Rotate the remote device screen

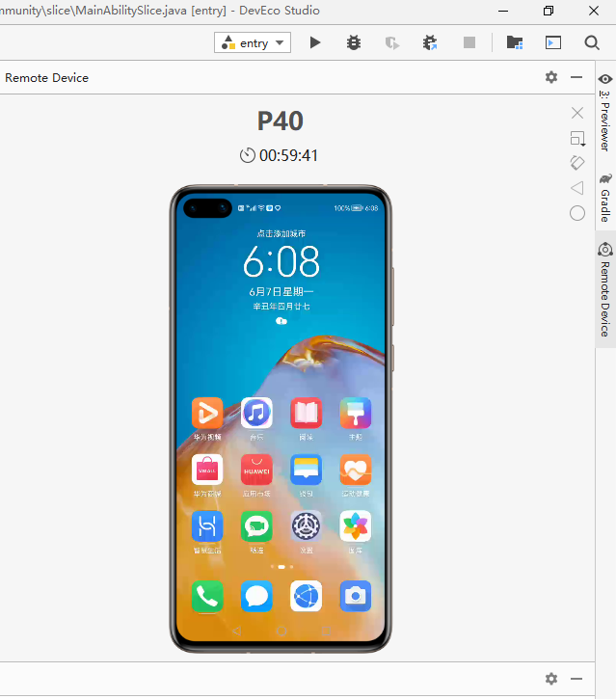(577, 163)
